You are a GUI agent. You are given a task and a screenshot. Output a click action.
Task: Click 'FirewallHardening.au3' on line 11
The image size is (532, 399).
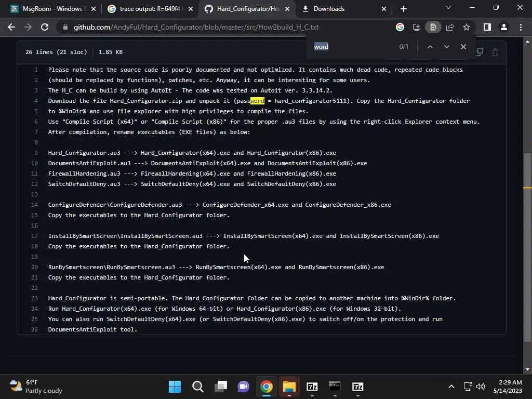84,174
